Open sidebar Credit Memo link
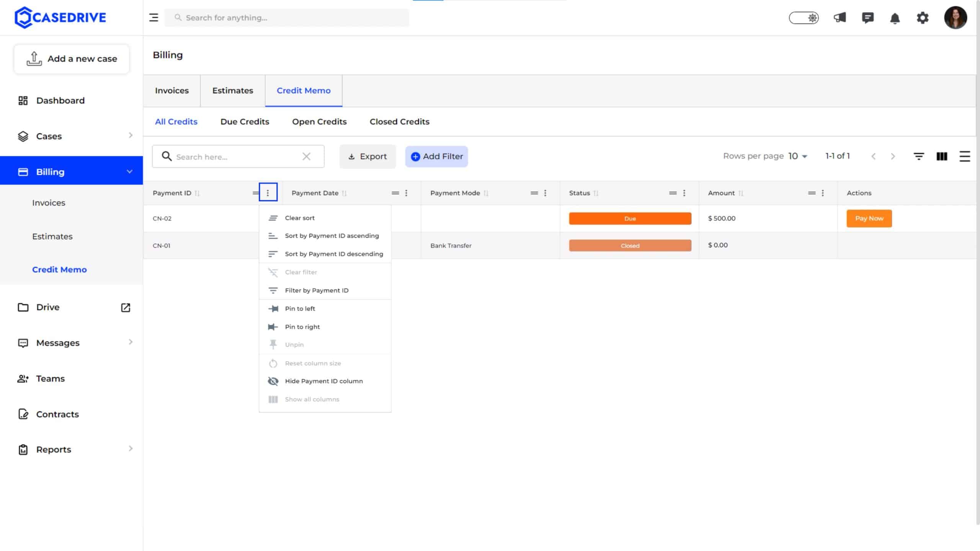The height and width of the screenshot is (551, 980). tap(59, 269)
